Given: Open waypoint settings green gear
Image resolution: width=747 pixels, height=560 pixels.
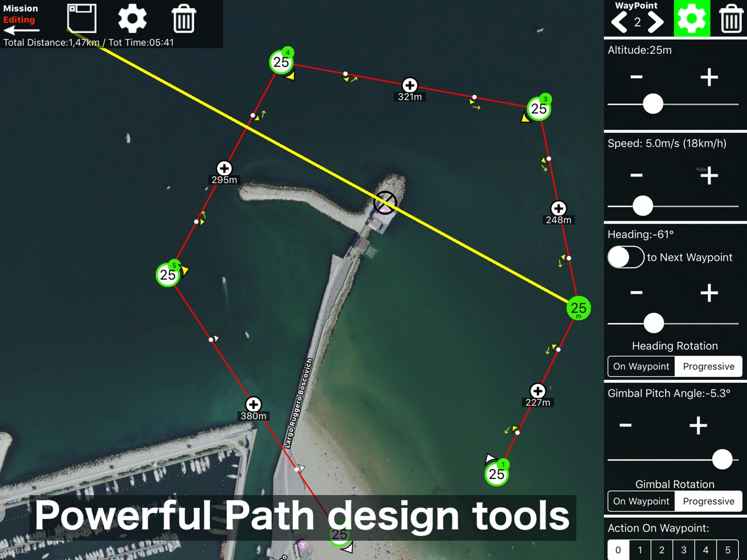Looking at the screenshot, I should [691, 19].
